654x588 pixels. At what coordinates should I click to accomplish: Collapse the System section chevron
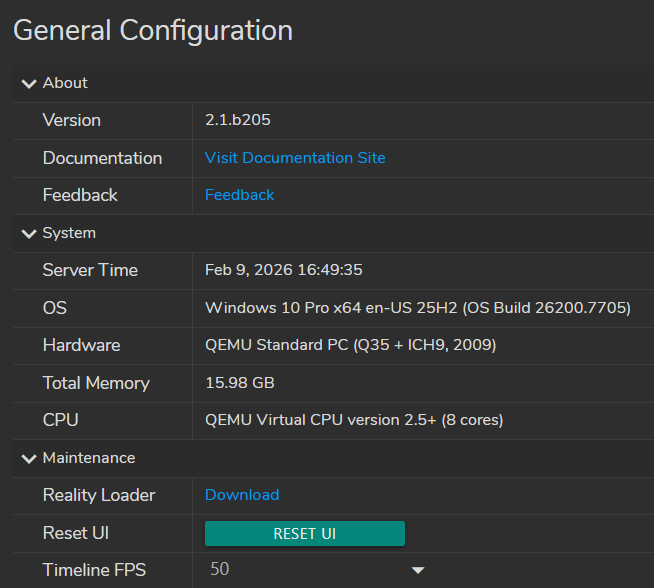[x=27, y=233]
